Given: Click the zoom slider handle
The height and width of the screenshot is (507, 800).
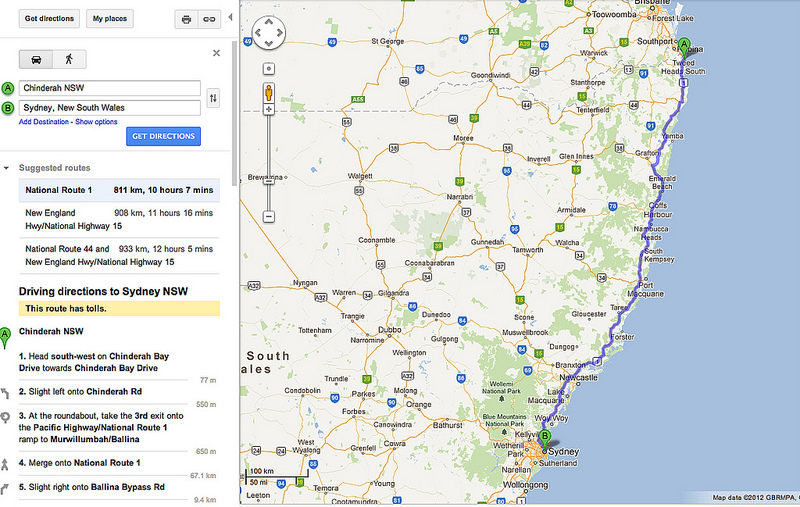Looking at the screenshot, I should [x=269, y=181].
